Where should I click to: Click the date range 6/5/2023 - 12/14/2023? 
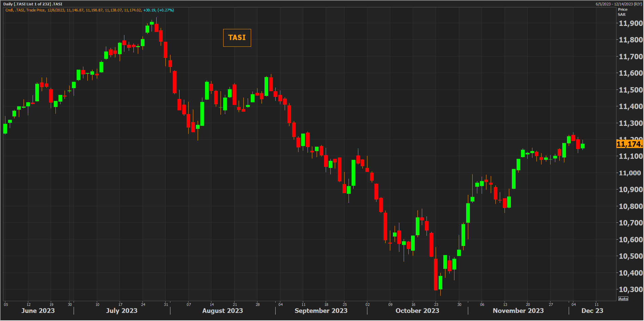click(x=618, y=4)
